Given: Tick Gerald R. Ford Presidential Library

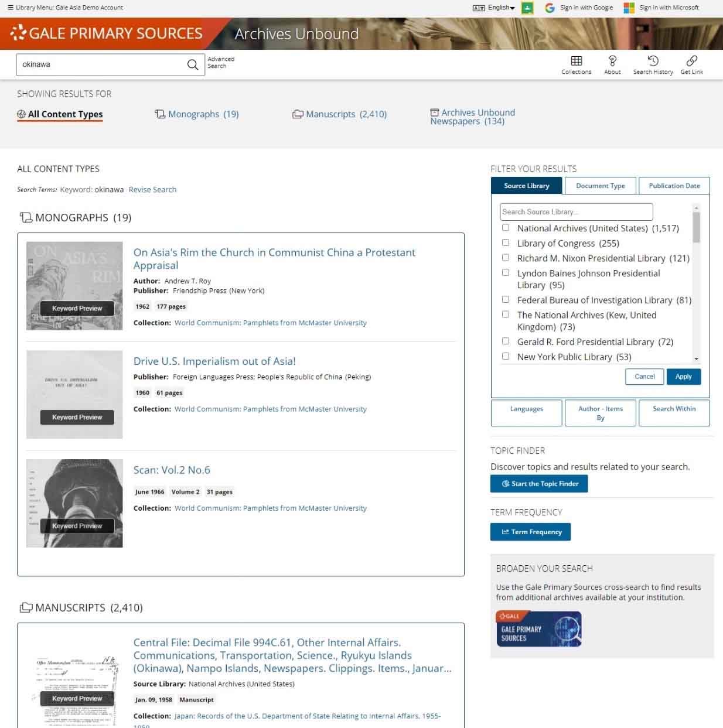Looking at the screenshot, I should point(506,341).
